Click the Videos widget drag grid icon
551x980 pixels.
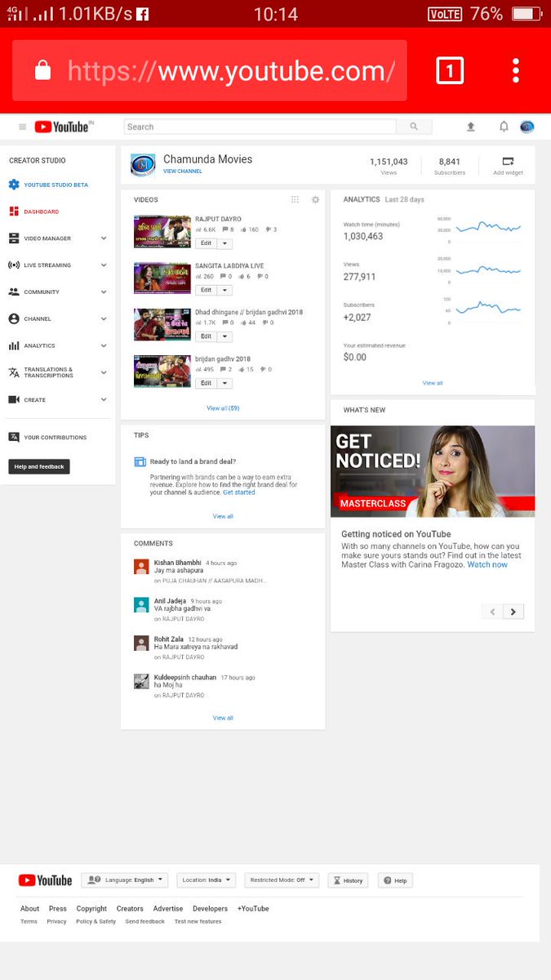click(295, 199)
